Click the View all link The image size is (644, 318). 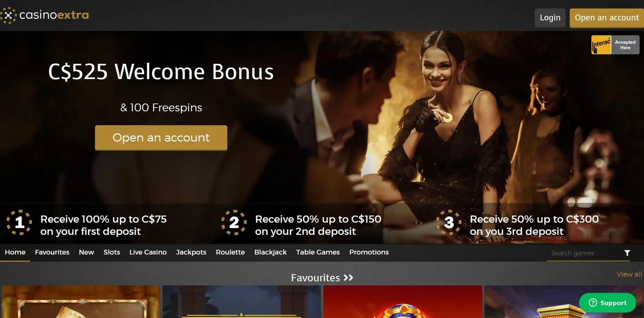point(629,274)
